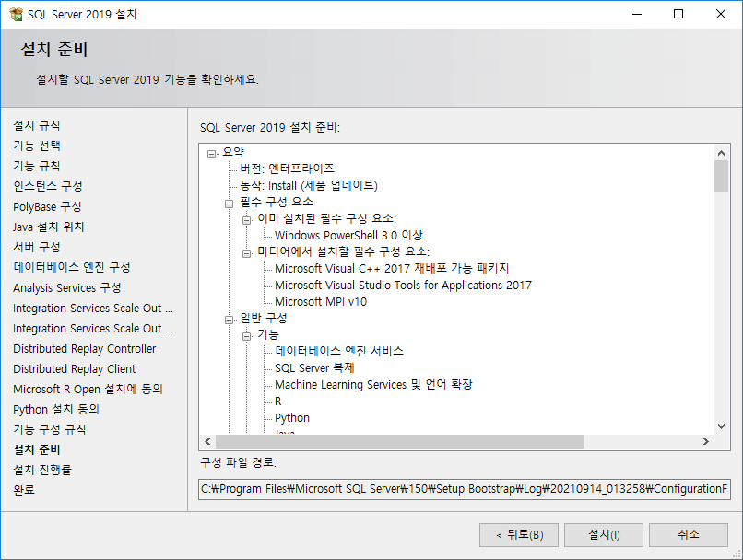Select the 데이터베이스 엔진 서비스 row

[339, 351]
